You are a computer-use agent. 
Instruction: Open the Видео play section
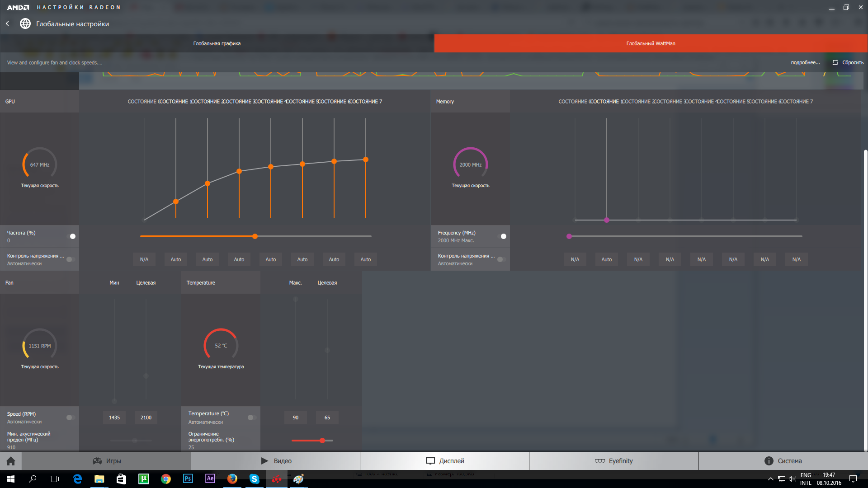tap(276, 461)
